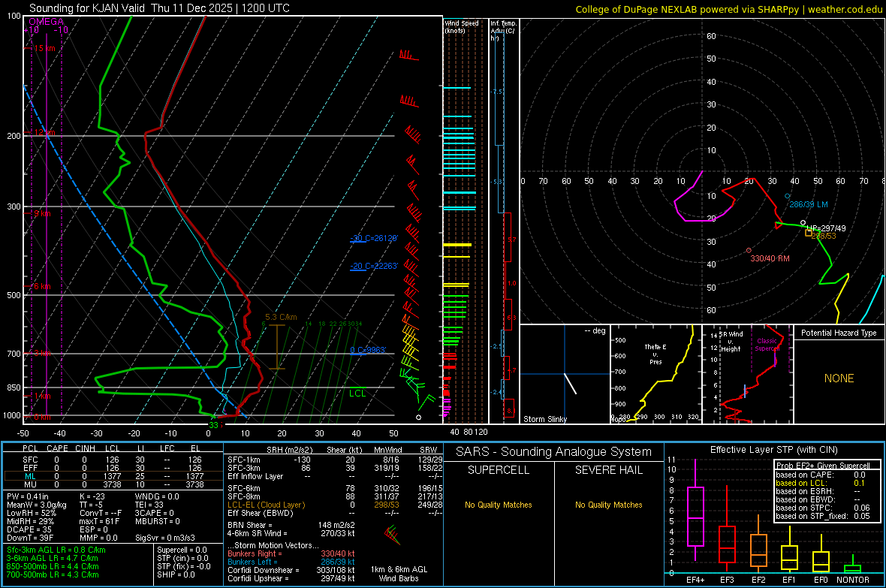The image size is (886, 588).
Task: Click the 1km & 6km wind barb symbol
Action: coord(392,535)
